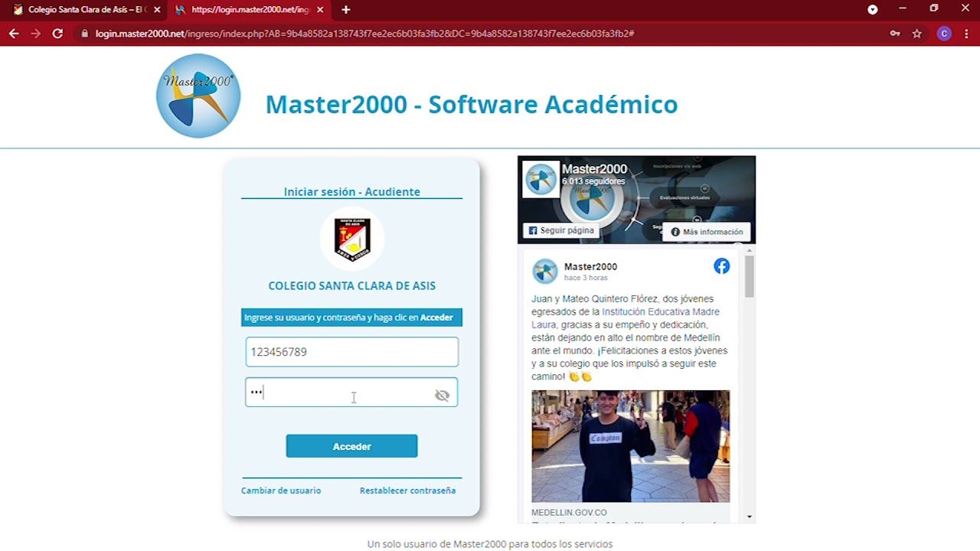Click the round dropdown icon in title bar
This screenshot has height=551, width=980.
pyautogui.click(x=873, y=9)
